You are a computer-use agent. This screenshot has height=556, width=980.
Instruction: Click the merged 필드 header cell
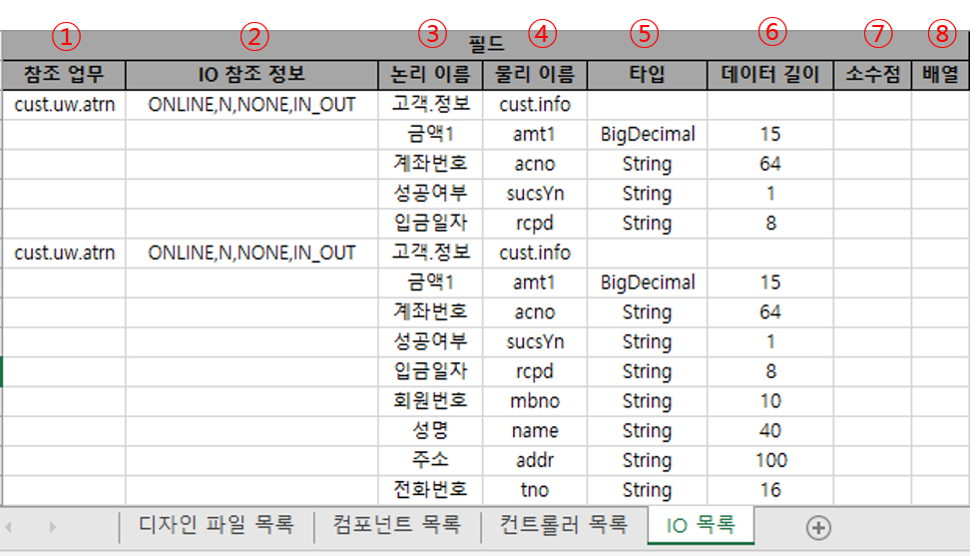coord(486,45)
